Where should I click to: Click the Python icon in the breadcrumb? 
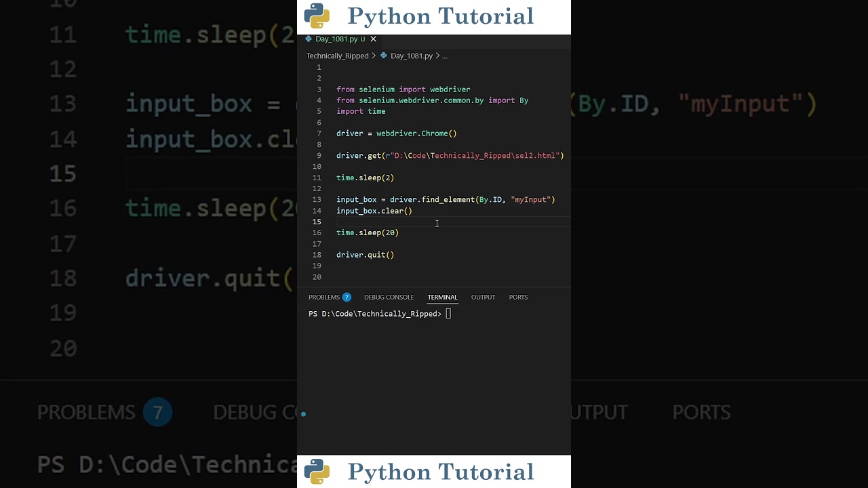[x=384, y=56]
